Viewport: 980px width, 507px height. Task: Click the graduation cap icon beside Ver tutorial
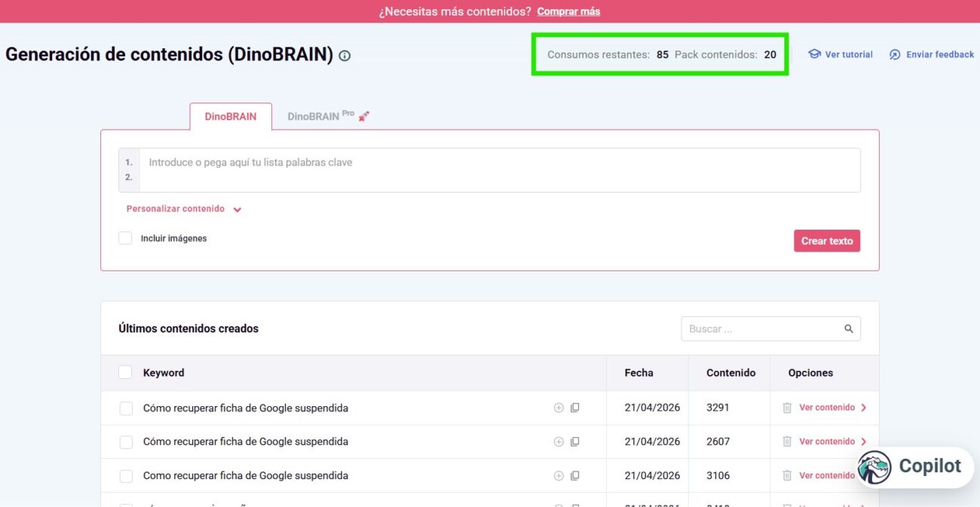point(814,54)
